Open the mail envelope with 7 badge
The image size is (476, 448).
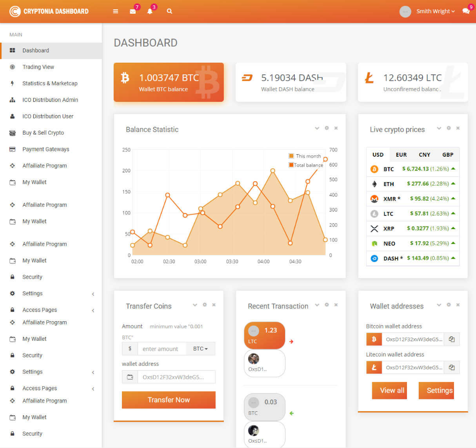click(x=133, y=11)
